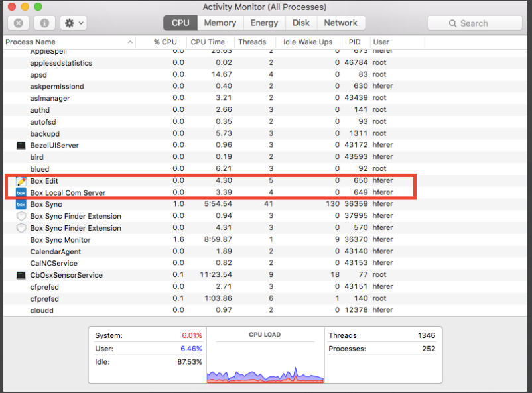The image size is (532, 393).
Task: Select the bird process
Action: [36, 157]
